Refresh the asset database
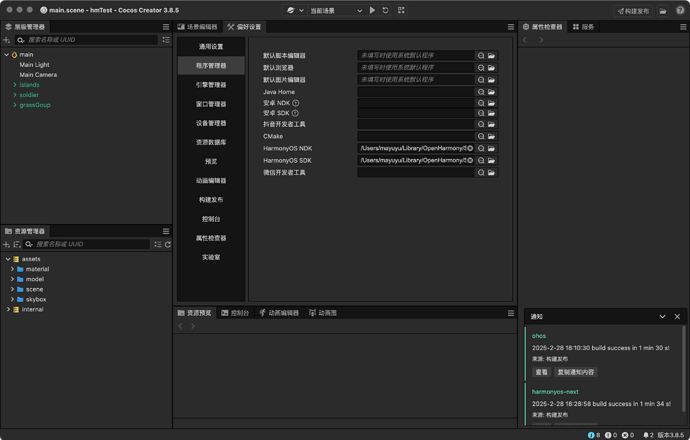Viewport: 690px width, 440px height. (168, 245)
